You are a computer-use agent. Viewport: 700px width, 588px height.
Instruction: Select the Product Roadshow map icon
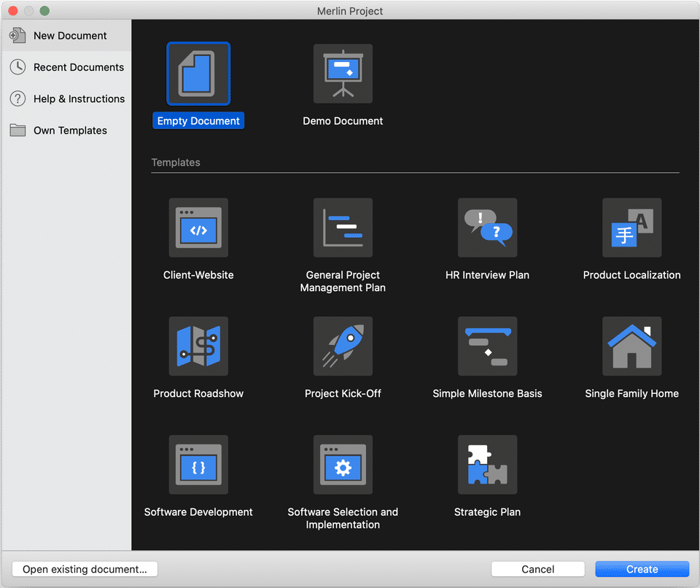pos(198,346)
